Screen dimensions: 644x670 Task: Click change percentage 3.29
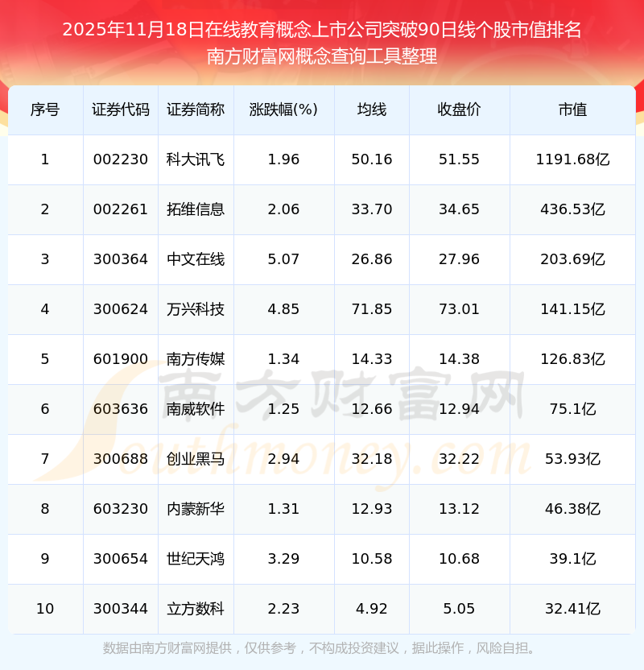[283, 560]
